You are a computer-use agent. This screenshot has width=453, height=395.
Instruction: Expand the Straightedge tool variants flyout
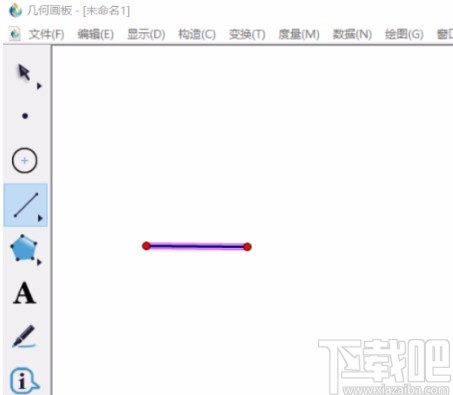[x=40, y=218]
